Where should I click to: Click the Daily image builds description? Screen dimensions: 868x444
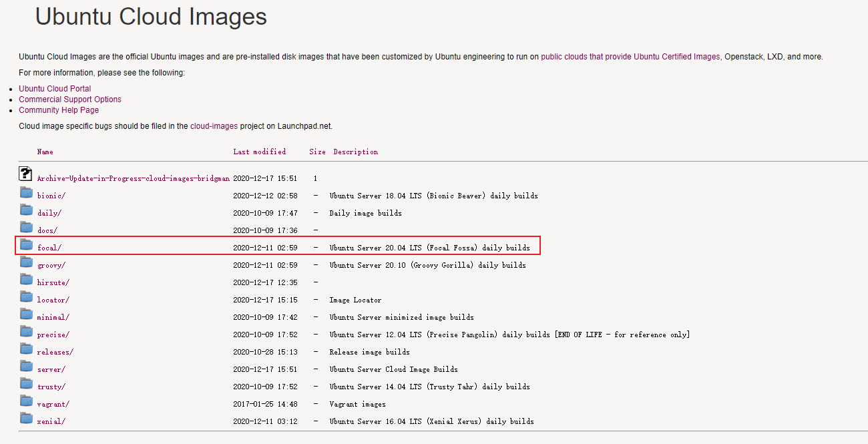point(365,213)
